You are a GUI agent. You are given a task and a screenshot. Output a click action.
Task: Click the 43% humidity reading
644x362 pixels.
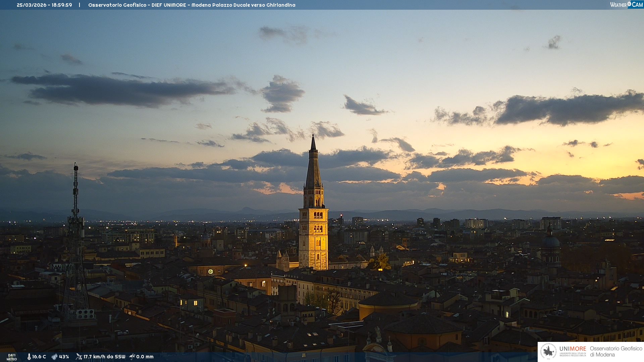coord(64,357)
